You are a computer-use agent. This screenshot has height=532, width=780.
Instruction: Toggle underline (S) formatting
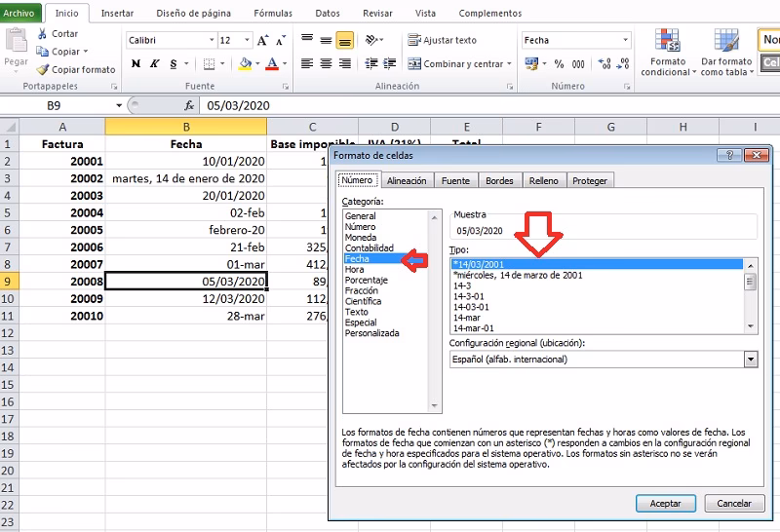(x=171, y=63)
